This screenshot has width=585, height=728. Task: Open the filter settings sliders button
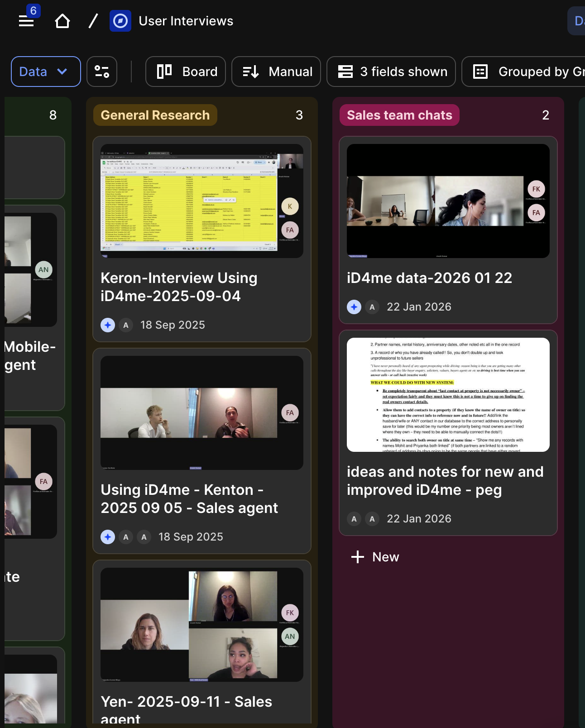tap(102, 72)
